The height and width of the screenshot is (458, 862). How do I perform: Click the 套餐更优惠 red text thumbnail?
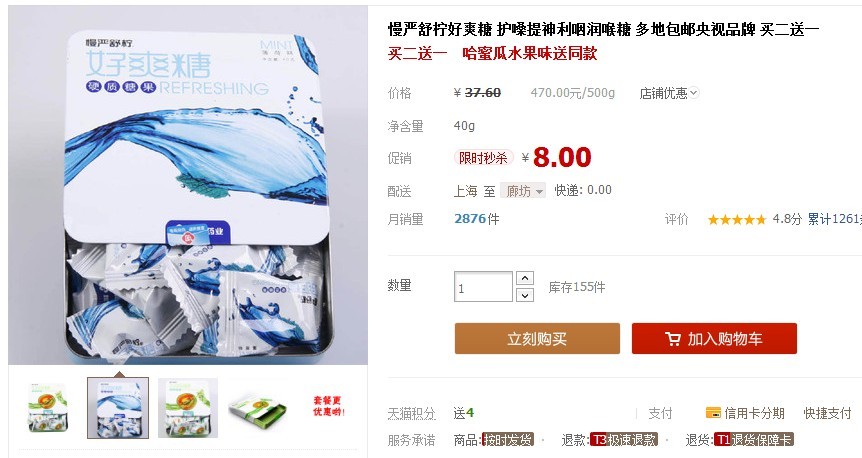(329, 407)
